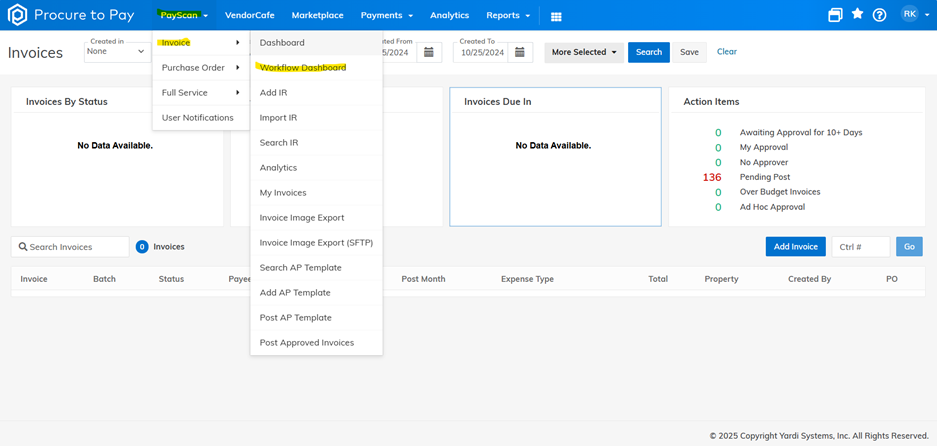Click the RK user avatar

pyautogui.click(x=909, y=13)
